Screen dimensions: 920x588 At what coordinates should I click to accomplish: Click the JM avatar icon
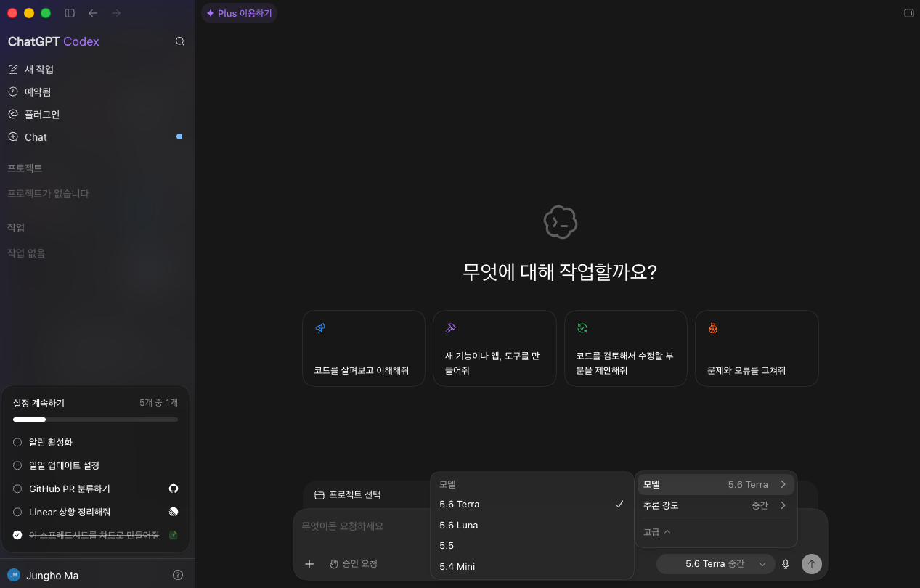14,575
